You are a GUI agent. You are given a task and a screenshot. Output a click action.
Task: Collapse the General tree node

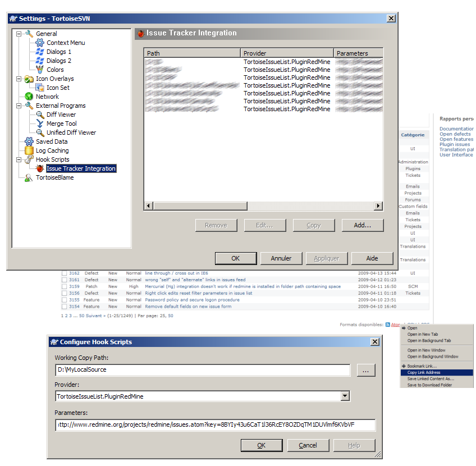[x=19, y=34]
